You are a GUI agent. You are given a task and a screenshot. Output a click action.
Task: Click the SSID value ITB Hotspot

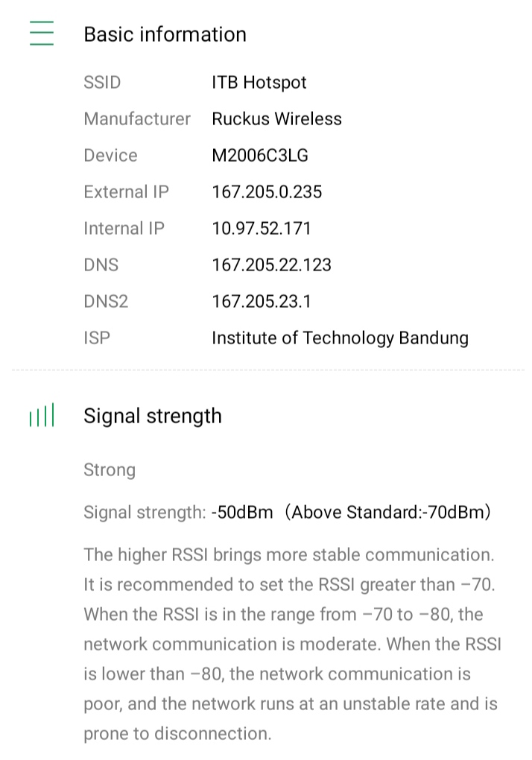pyautogui.click(x=259, y=83)
